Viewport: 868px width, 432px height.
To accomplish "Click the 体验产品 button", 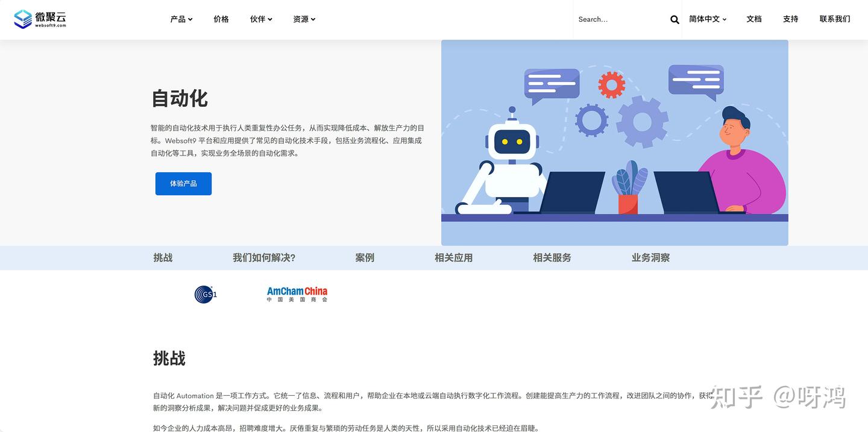I will click(183, 183).
